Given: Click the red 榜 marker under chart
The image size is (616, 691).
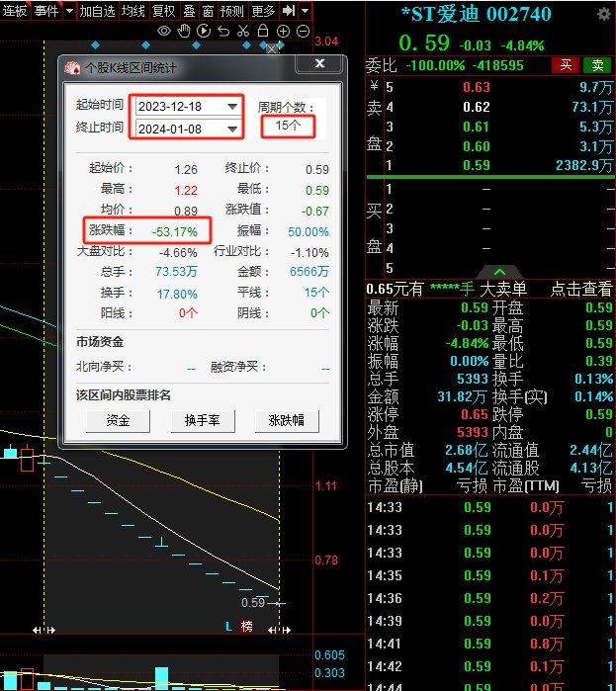Looking at the screenshot, I should click(x=247, y=626).
